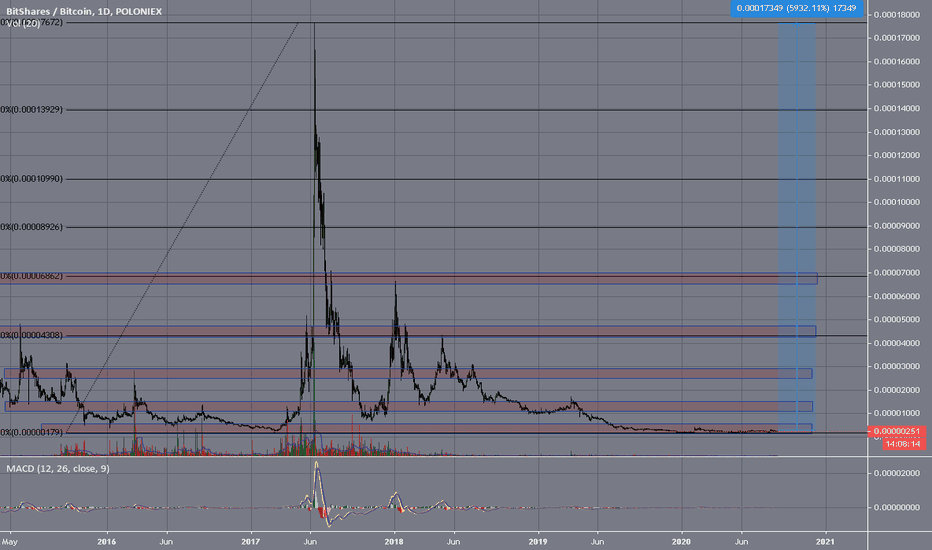Click the 2019 label on time axis
Viewport: 932px width, 550px height.
pos(538,542)
